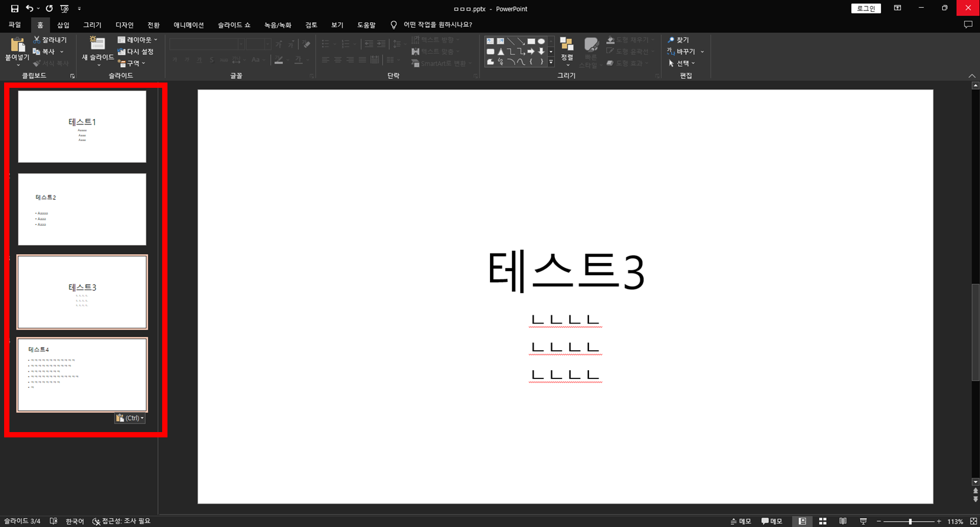Switch to the 보기 tab
980x527 pixels.
(x=337, y=25)
